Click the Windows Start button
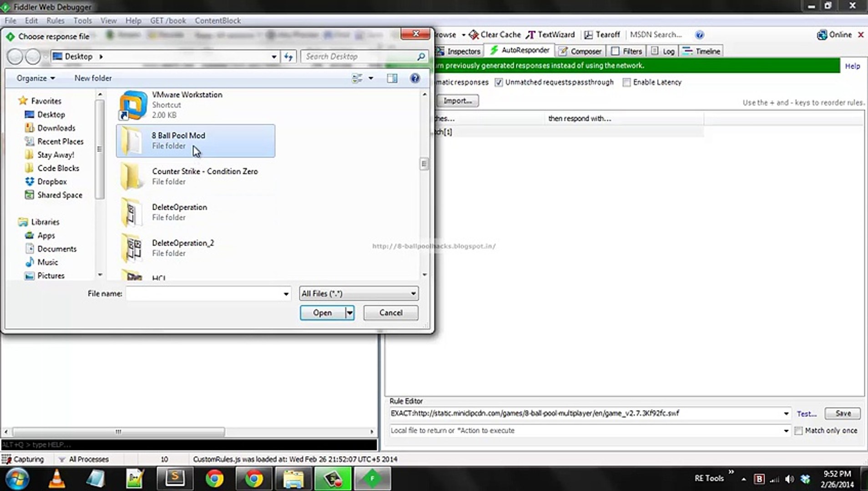 click(x=18, y=479)
